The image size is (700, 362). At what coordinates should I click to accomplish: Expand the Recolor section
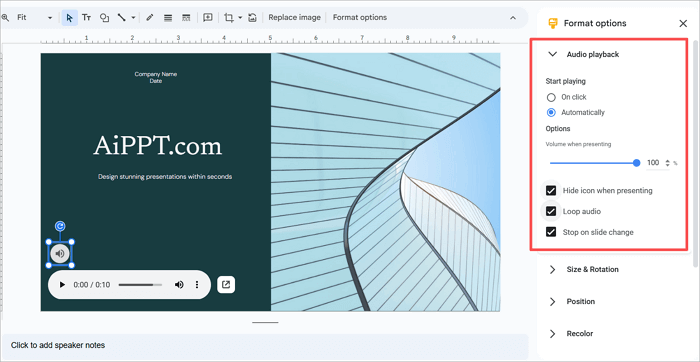(x=553, y=334)
